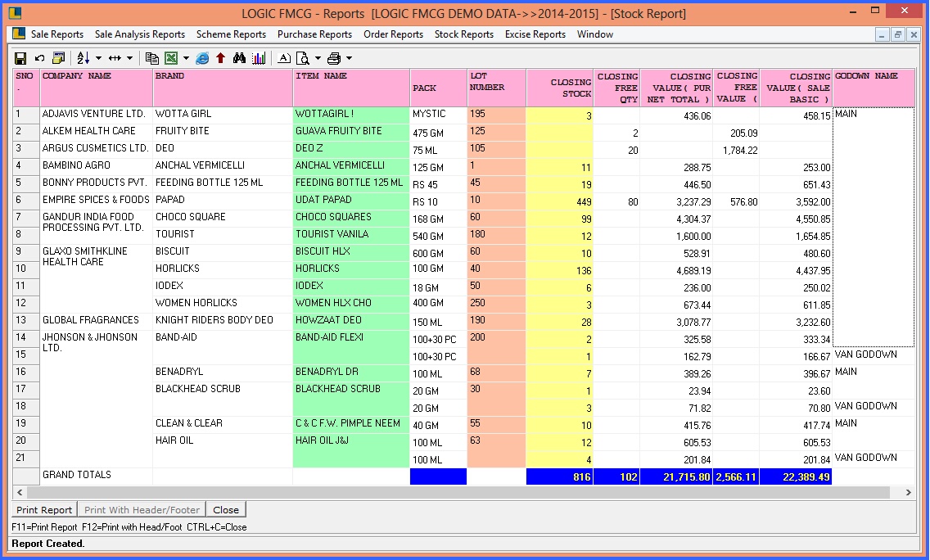Open report in web browser
This screenshot has width=930, height=560.
[201, 57]
